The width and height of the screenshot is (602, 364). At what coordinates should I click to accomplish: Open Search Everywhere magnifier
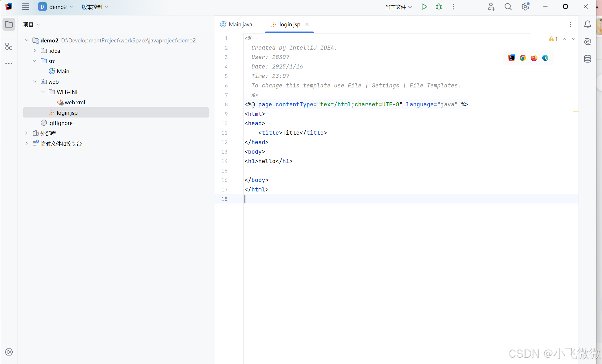[508, 7]
